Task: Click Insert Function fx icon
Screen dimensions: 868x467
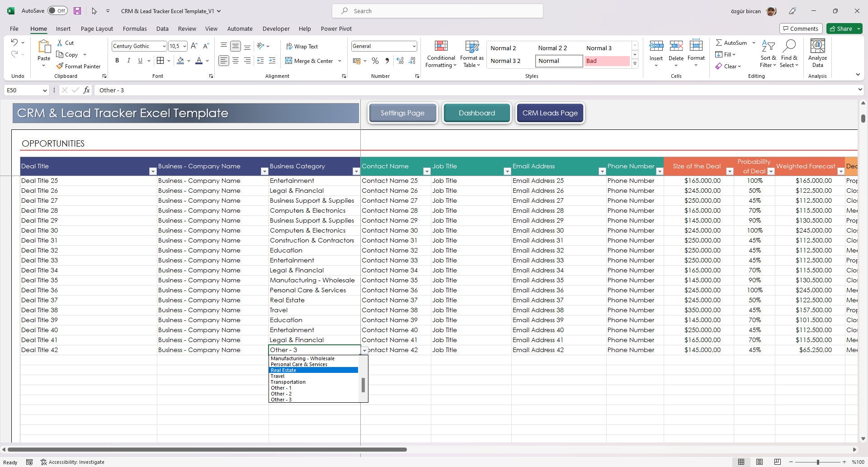Action: click(86, 90)
